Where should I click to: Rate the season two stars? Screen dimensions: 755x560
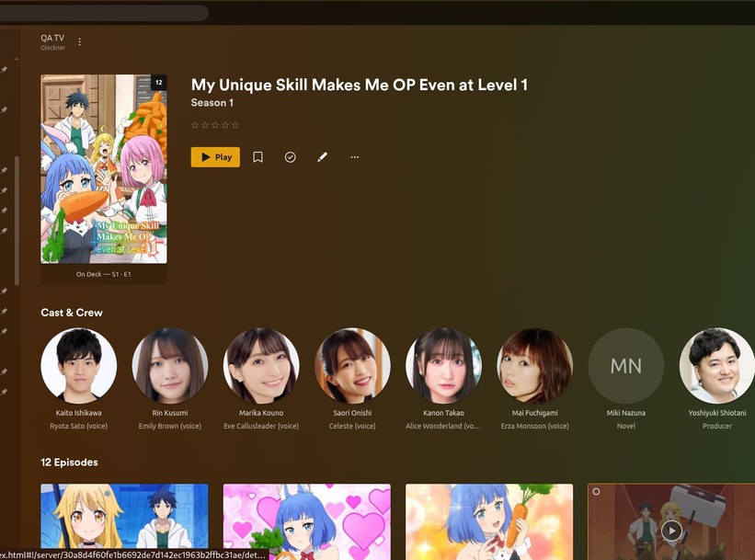tap(205, 125)
